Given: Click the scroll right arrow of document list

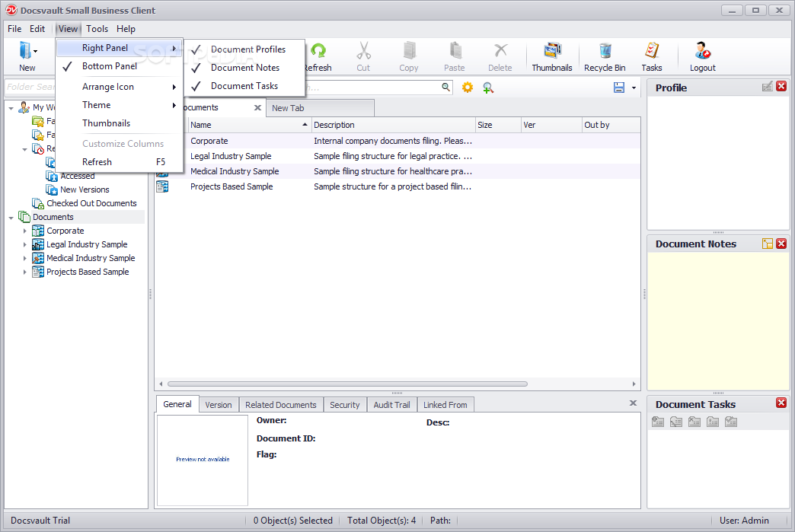Looking at the screenshot, I should pyautogui.click(x=634, y=384).
